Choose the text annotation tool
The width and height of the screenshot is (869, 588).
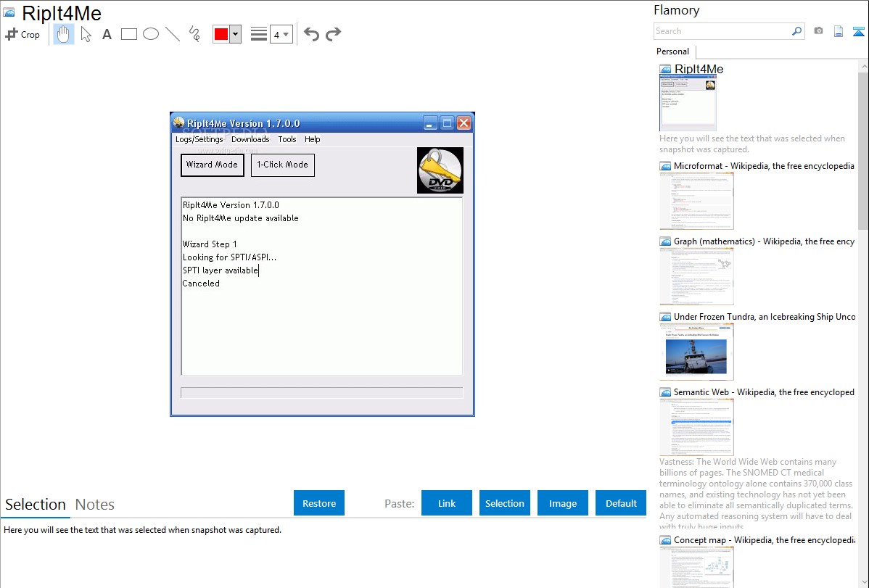pos(107,34)
